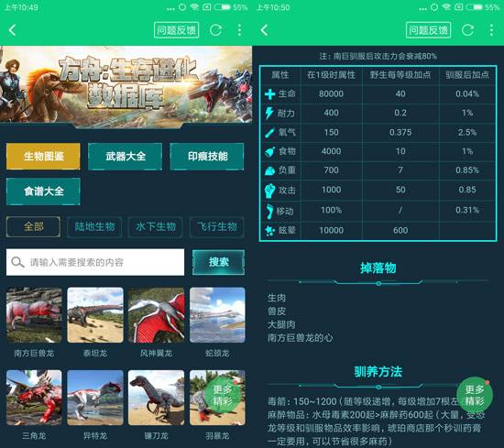Screen dimensions: 504x448
Task: Tap the 耐力 lightning bolt icon
Action: tap(269, 113)
